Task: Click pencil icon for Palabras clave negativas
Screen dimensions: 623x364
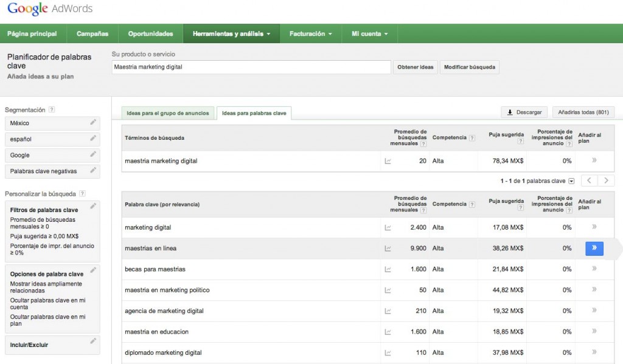Action: (93, 171)
